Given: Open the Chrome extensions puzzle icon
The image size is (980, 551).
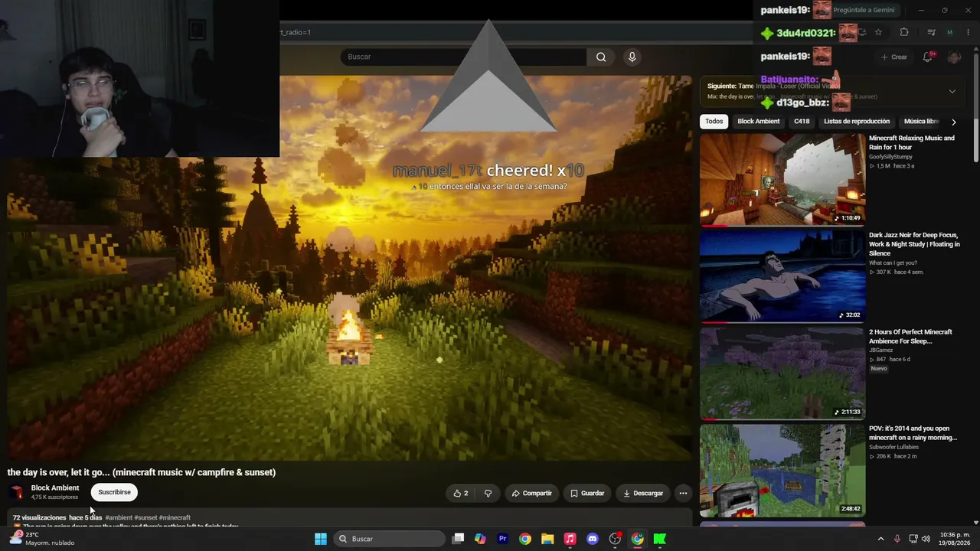Looking at the screenshot, I should coord(904,32).
